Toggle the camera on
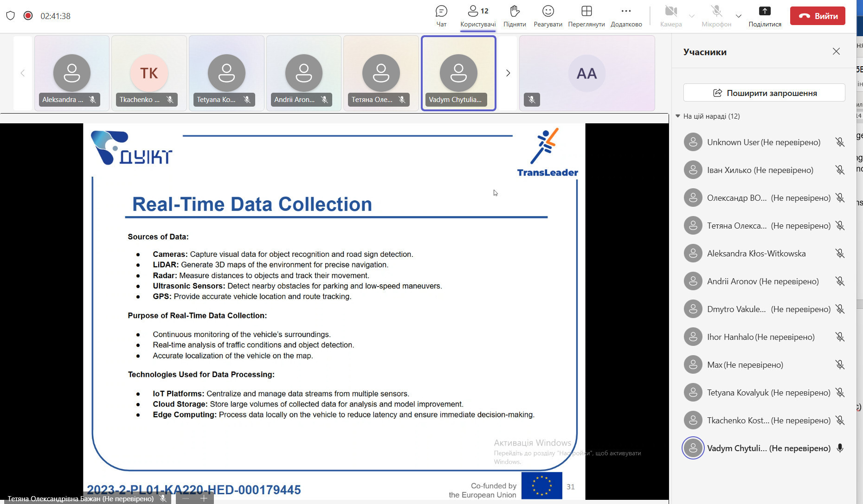 pos(670,16)
